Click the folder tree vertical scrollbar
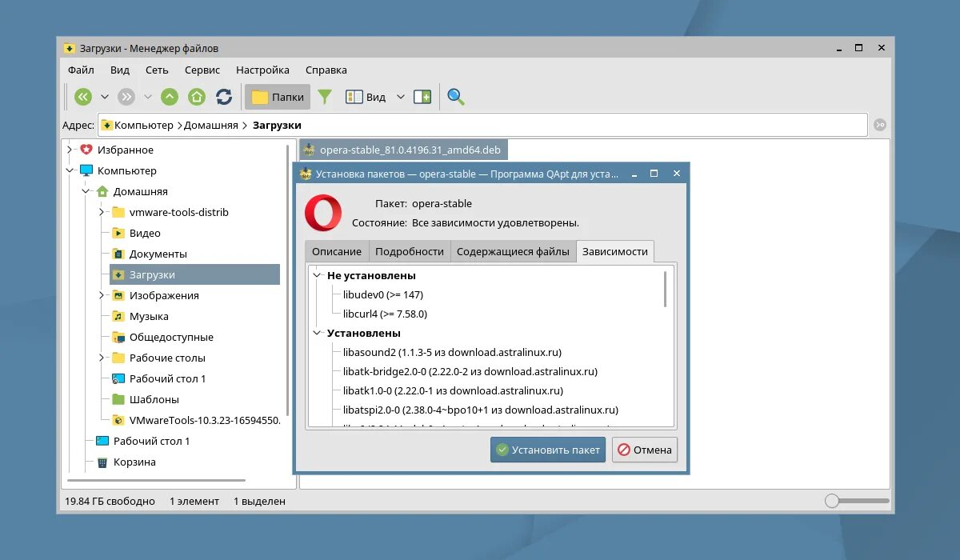The image size is (960, 560). tap(287, 280)
